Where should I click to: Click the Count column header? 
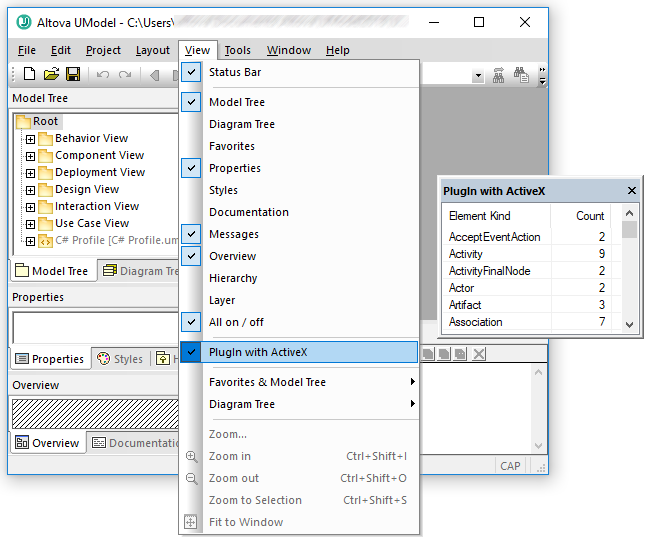[x=589, y=216]
